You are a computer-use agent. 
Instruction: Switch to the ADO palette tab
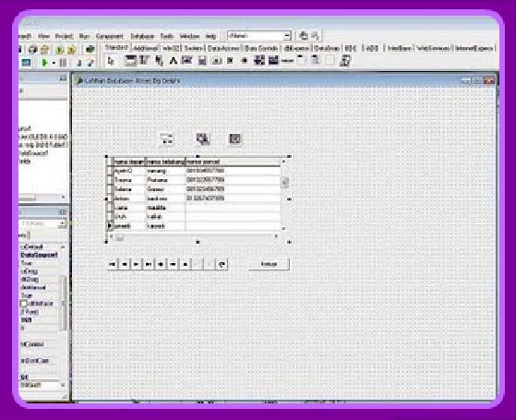[x=372, y=48]
